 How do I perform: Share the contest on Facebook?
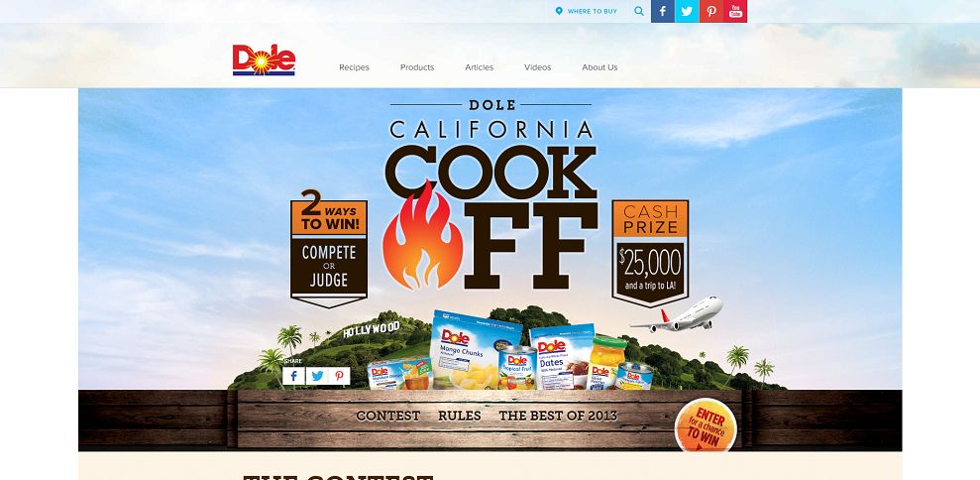tap(293, 376)
